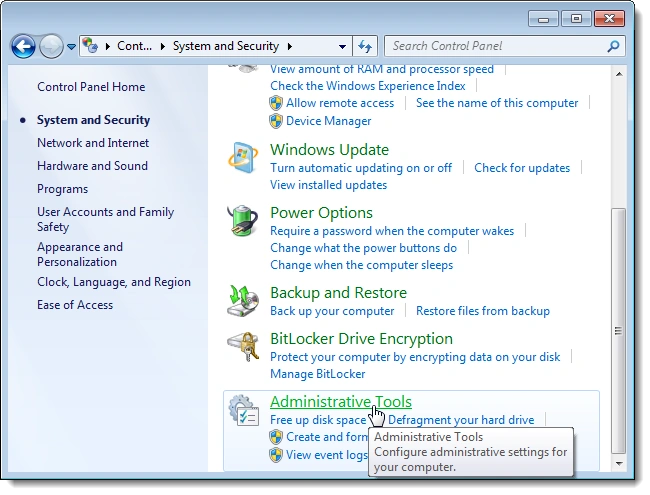The width and height of the screenshot is (650, 495).
Task: Click the blue Back navigation arrow
Action: 23,46
